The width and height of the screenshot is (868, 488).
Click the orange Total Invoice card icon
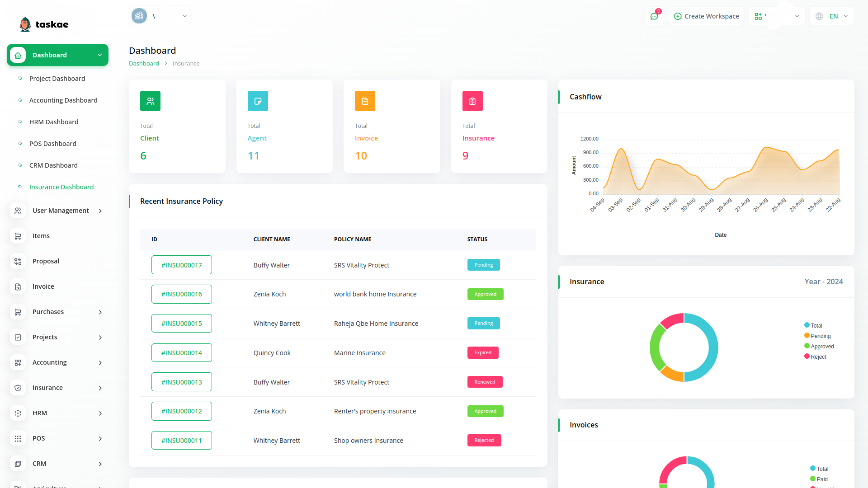tap(365, 101)
